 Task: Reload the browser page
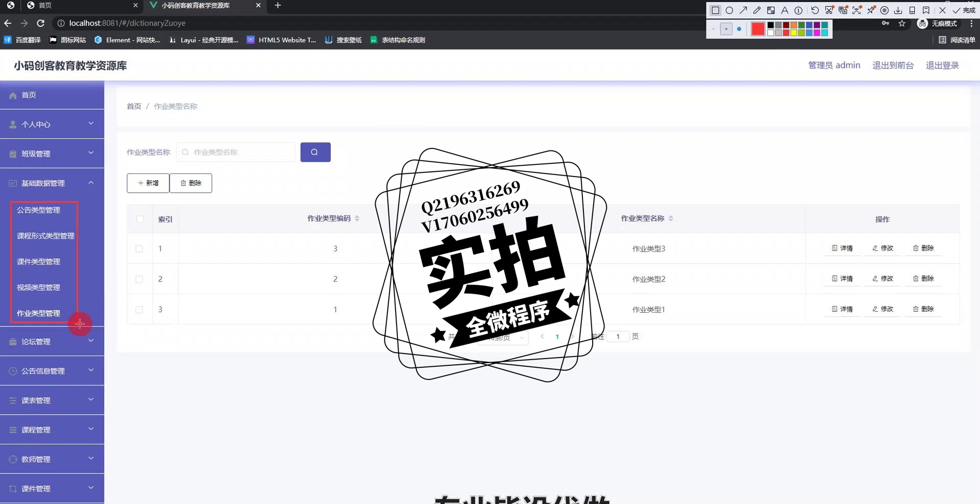click(x=40, y=23)
